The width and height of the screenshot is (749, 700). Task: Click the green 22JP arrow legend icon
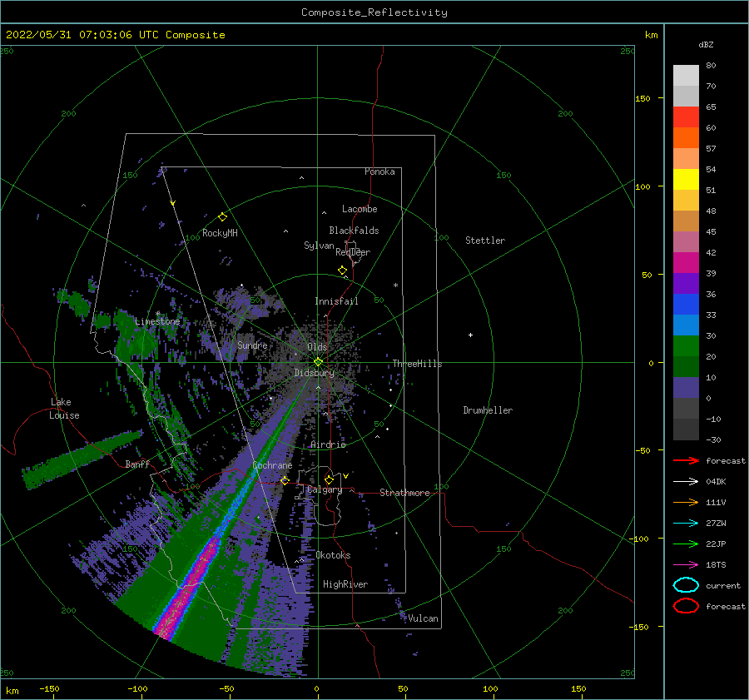[686, 544]
